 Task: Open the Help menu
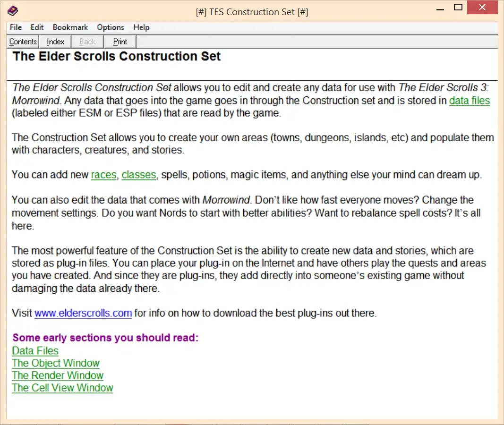[141, 27]
